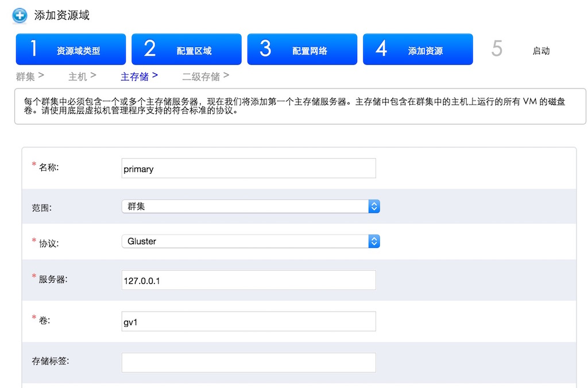588x388 pixels.
Task: Click the blue plus icon beside 添加资源域
Action: click(x=20, y=16)
